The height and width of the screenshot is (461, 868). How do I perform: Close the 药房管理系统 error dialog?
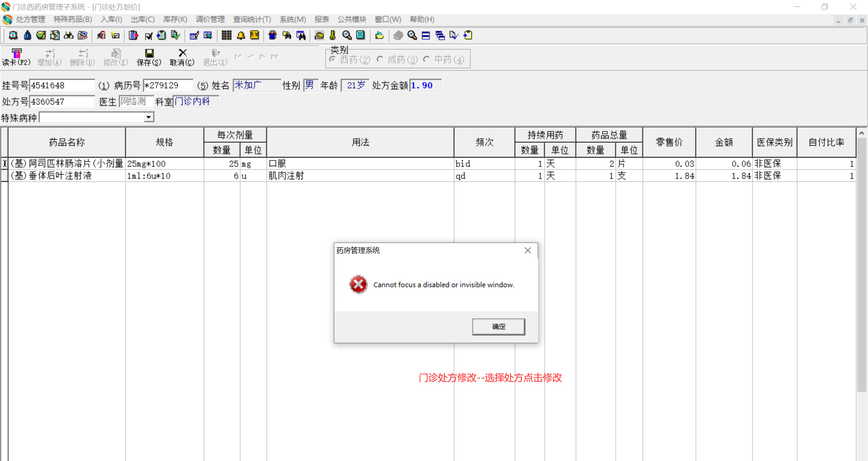[528, 251]
